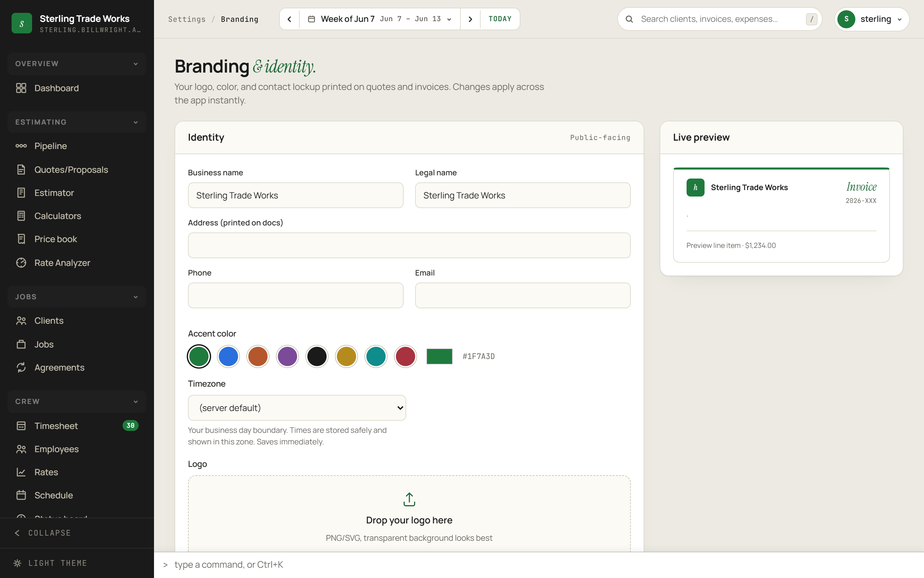
Task: Click the search magnifier icon
Action: click(x=629, y=19)
